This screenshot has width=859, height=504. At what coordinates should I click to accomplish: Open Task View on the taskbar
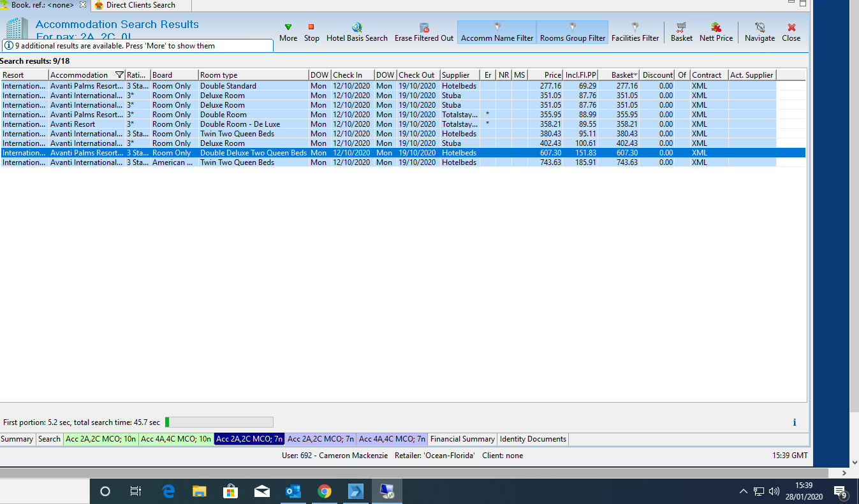tap(135, 491)
